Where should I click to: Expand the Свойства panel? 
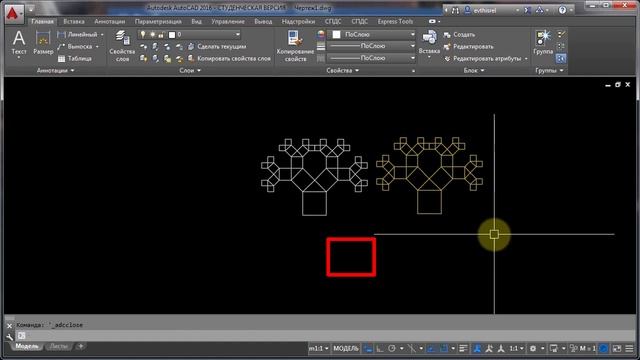pos(342,70)
